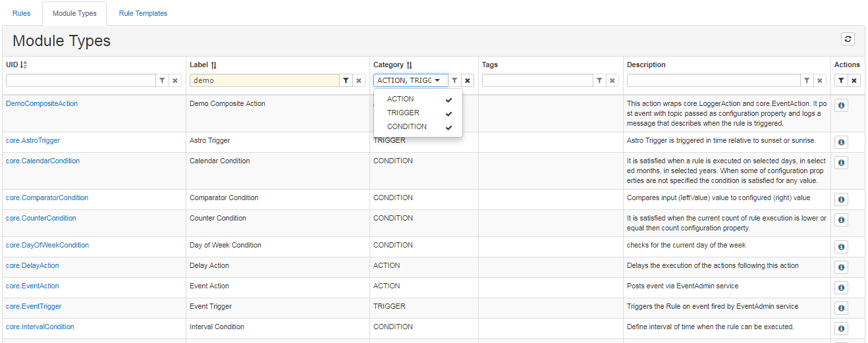Click the filter icon next to Tags input

click(x=599, y=80)
